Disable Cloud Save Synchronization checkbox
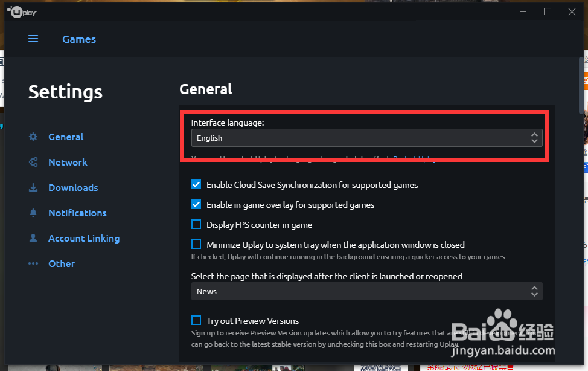 (x=196, y=185)
